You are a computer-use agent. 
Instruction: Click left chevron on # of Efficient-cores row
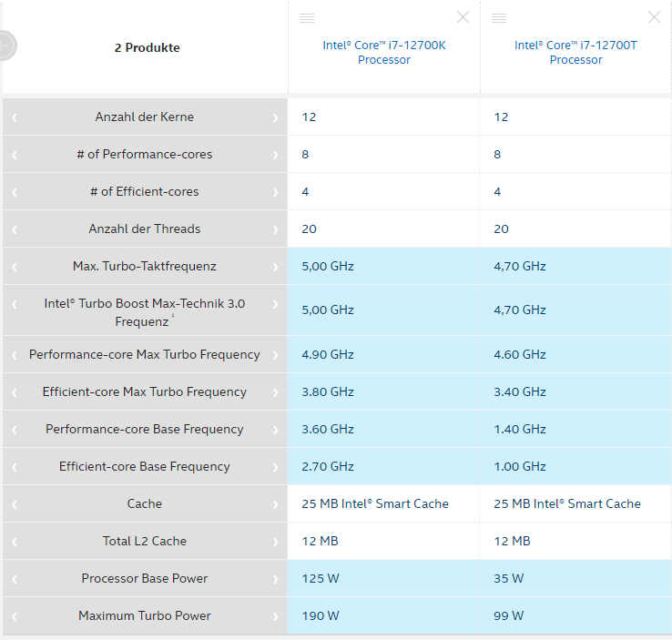pyautogui.click(x=15, y=192)
